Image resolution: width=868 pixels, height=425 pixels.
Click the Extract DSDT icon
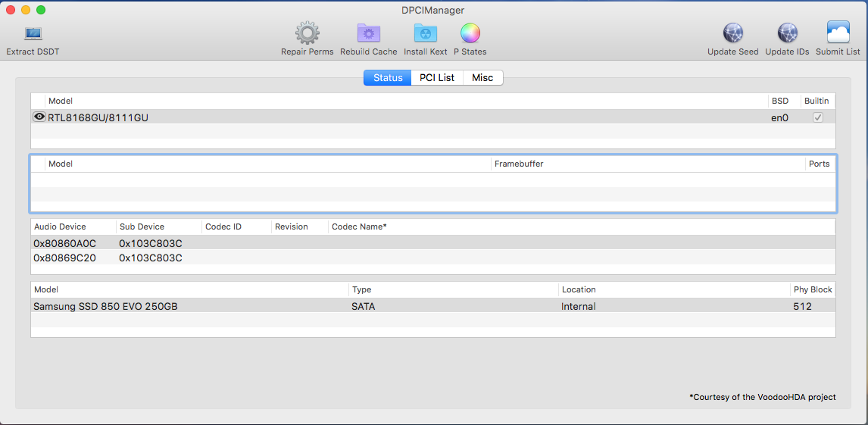tap(33, 34)
